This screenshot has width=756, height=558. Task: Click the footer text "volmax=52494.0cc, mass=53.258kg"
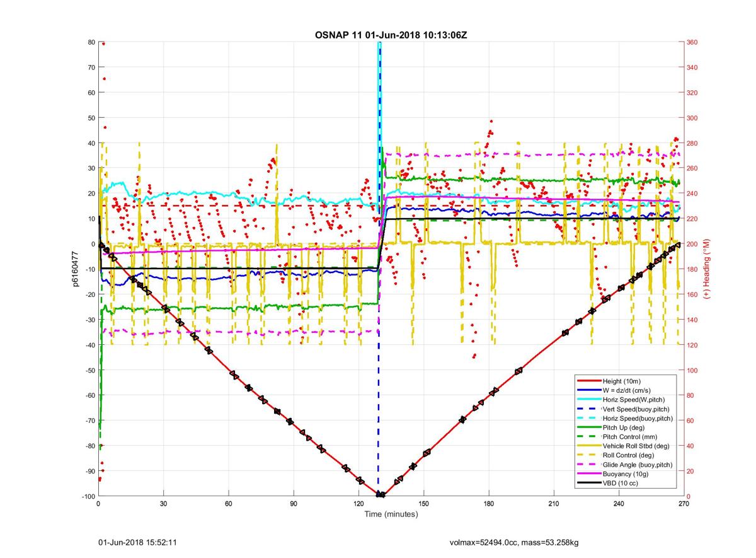click(514, 542)
